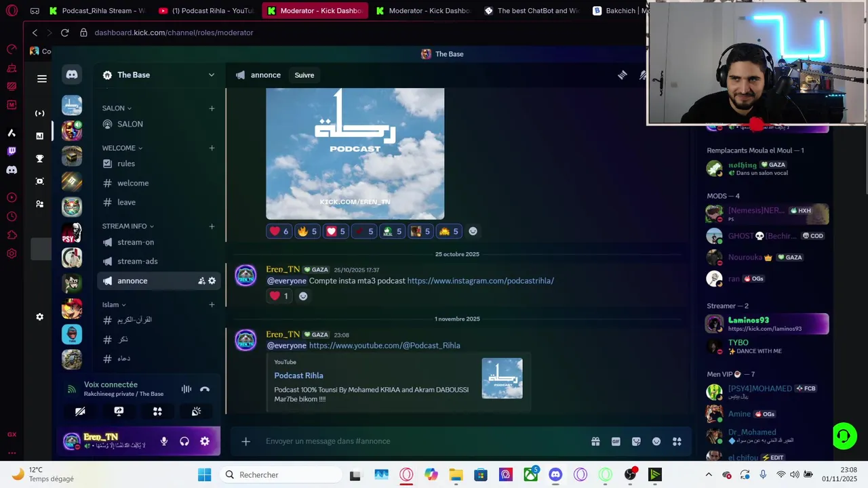The height and width of the screenshot is (488, 868).
Task: Collapse the SALON category
Action: pyautogui.click(x=117, y=108)
